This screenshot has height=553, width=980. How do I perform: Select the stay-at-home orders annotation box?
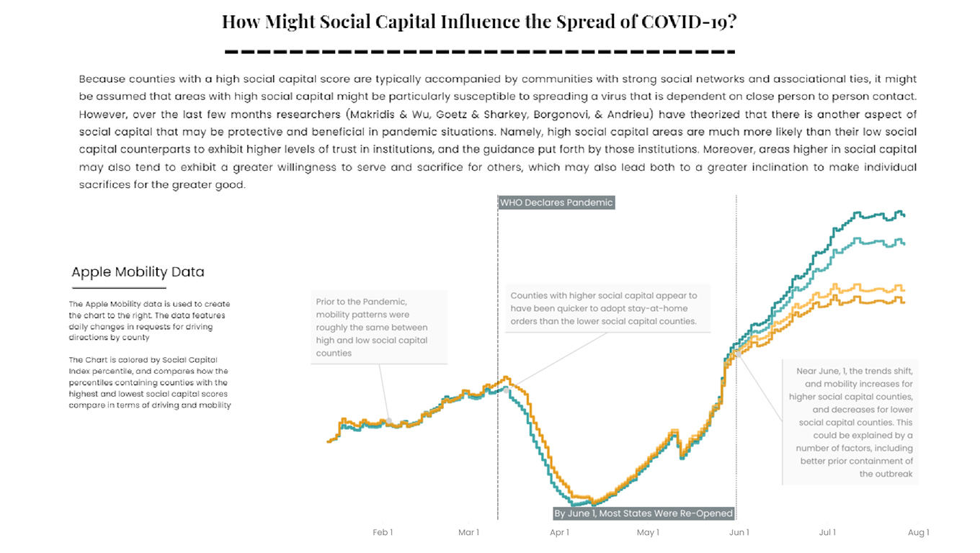[607, 308]
